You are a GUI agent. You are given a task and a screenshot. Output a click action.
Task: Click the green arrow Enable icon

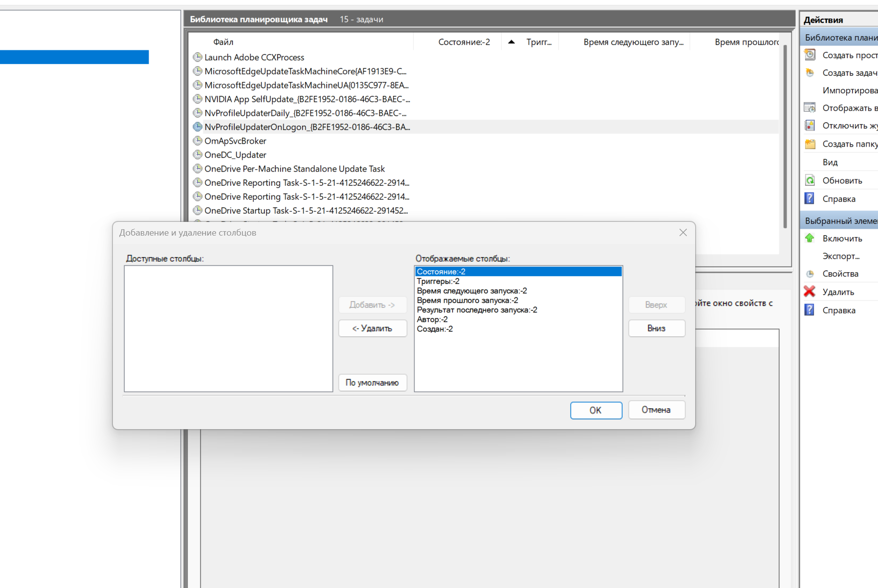coord(810,238)
